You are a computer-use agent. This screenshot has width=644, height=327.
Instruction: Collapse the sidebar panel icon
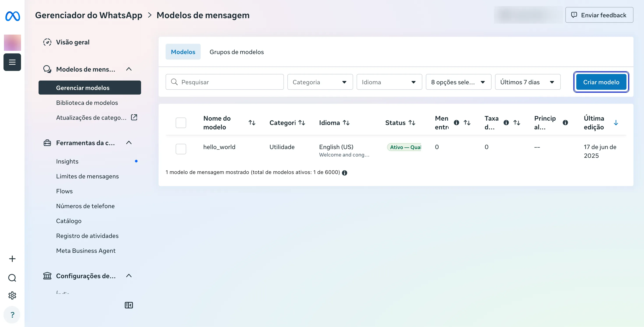pyautogui.click(x=129, y=305)
